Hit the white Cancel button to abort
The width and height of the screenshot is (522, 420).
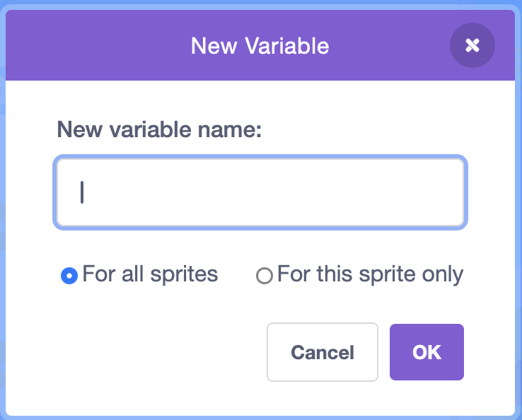pyautogui.click(x=323, y=352)
